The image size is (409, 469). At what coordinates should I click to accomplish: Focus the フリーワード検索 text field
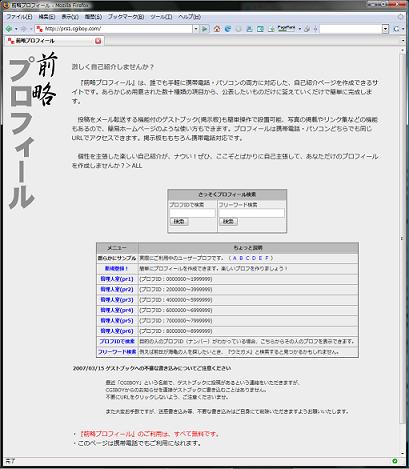point(252,213)
